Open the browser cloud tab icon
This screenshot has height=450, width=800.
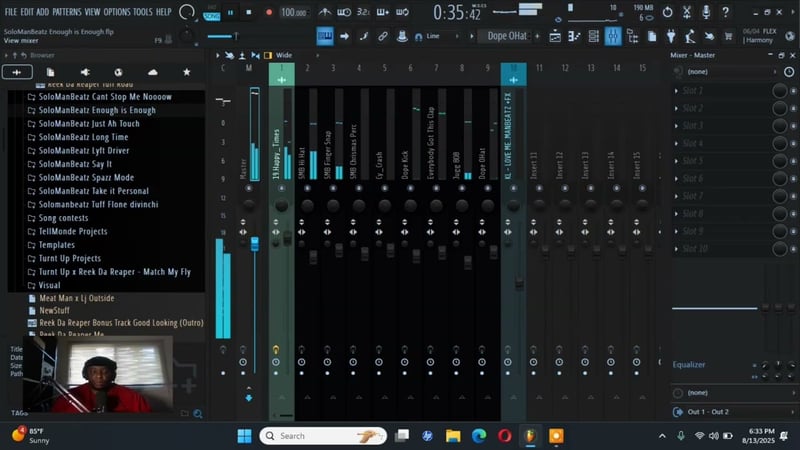[x=153, y=72]
